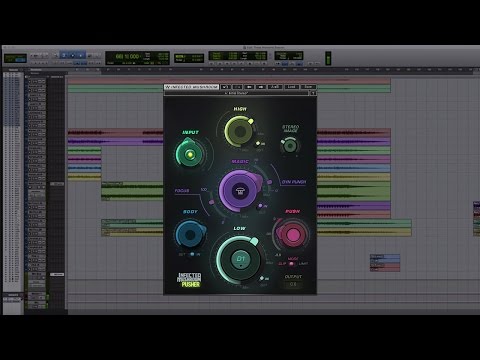Open the preset name dropdown bar
This screenshot has height=360, width=480.
pos(237,93)
